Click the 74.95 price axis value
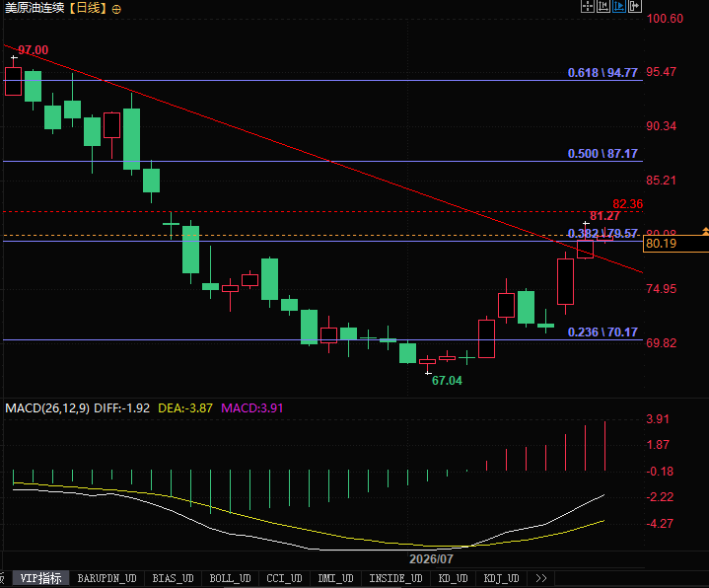The height and width of the screenshot is (588, 709). pyautogui.click(x=661, y=289)
